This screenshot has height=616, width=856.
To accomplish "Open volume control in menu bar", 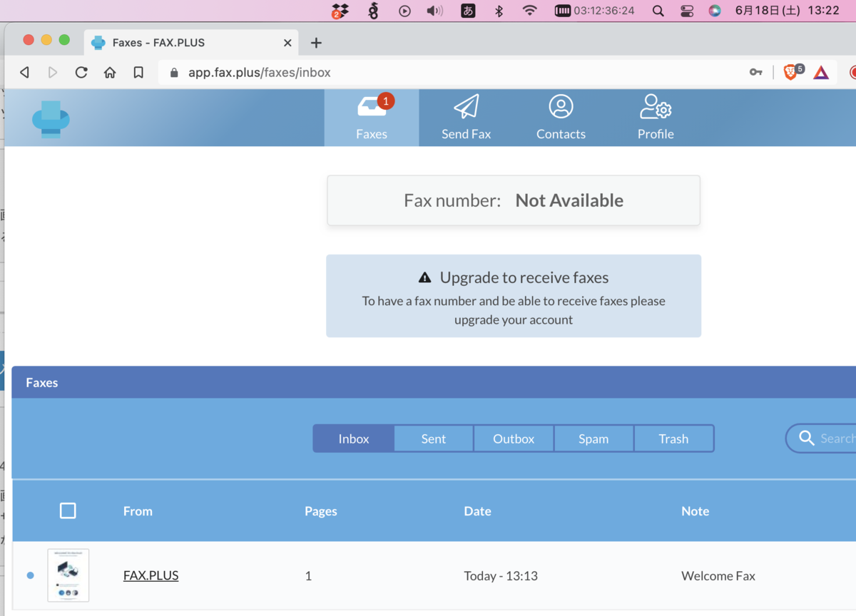I will (434, 11).
